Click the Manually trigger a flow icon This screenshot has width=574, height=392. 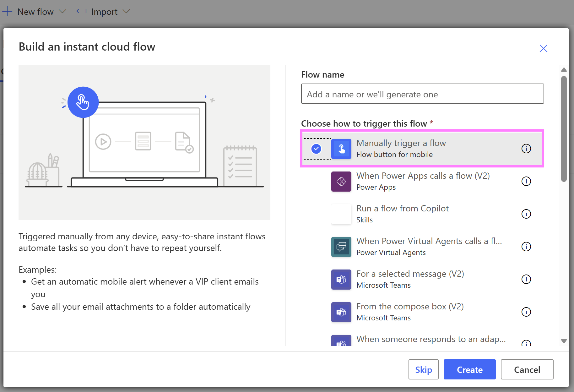coord(341,149)
